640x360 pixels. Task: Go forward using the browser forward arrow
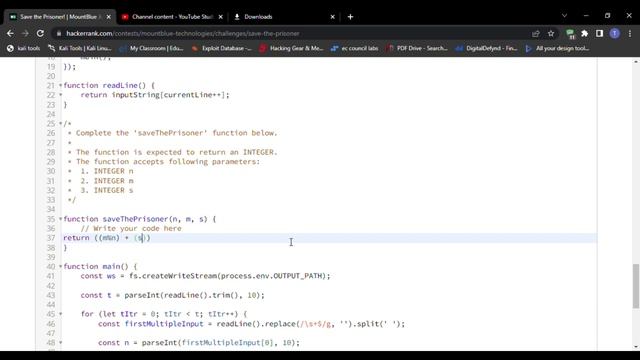(25, 33)
